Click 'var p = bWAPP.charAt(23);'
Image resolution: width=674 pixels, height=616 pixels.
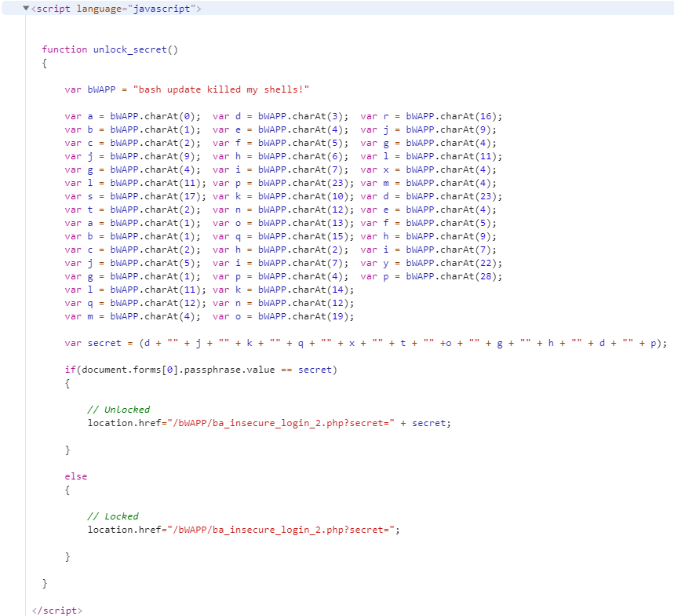(x=283, y=183)
